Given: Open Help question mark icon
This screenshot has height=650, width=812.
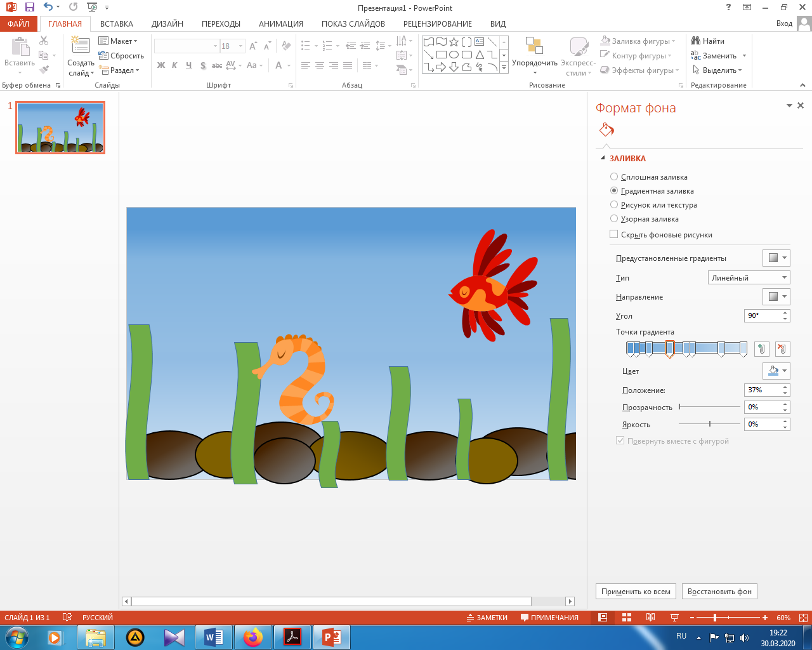Looking at the screenshot, I should coord(728,8).
